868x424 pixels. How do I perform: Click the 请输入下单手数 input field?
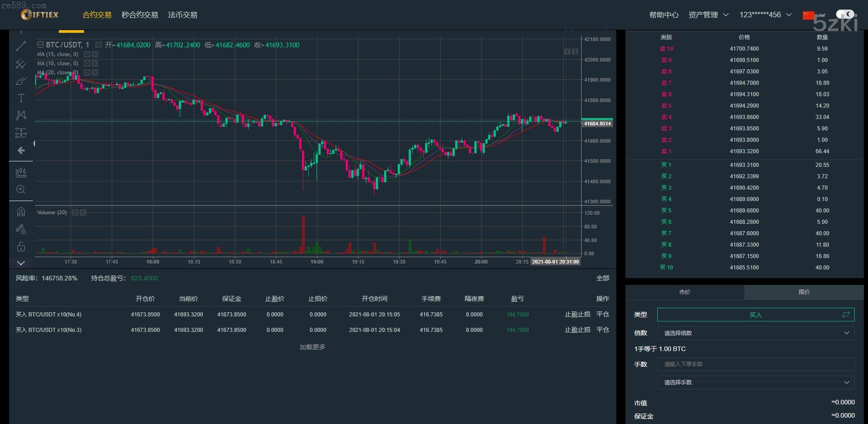(x=755, y=364)
